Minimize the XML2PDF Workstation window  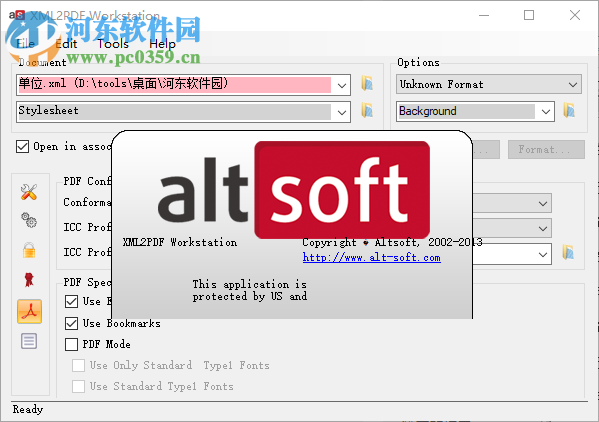tap(484, 15)
